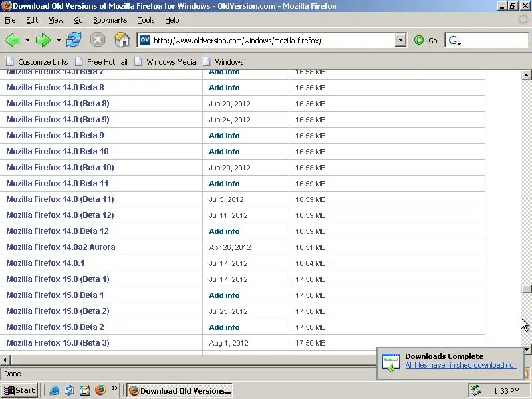The image size is (532, 399).
Task: Launch Internet Explorer from quick launch
Action: coord(55,390)
